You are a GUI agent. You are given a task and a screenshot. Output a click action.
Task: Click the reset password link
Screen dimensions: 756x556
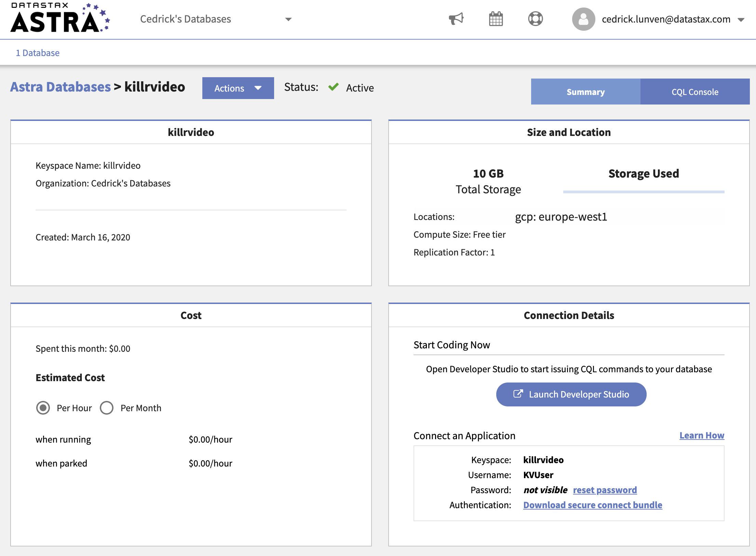[605, 490]
